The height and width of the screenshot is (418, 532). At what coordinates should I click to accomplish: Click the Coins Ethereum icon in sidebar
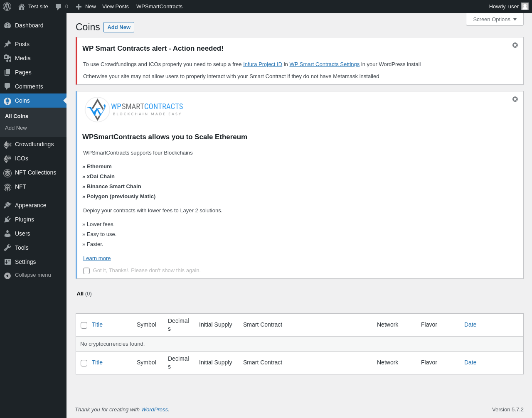click(x=7, y=101)
